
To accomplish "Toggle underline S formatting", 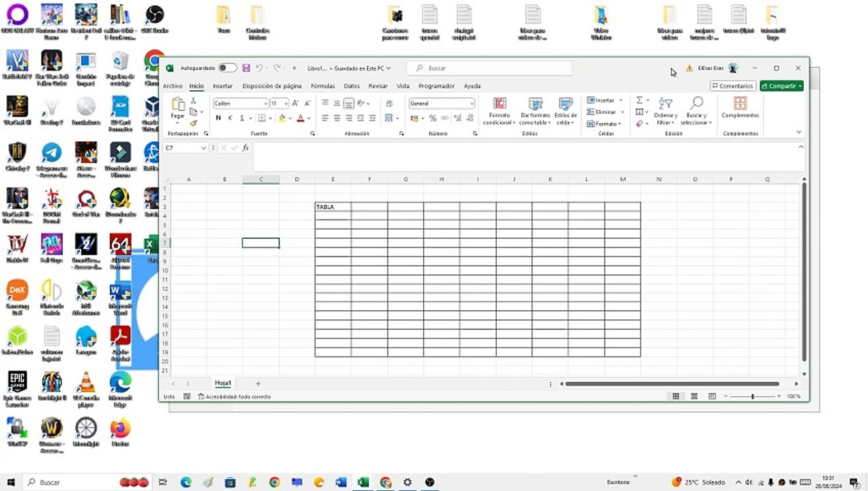I will (x=242, y=118).
